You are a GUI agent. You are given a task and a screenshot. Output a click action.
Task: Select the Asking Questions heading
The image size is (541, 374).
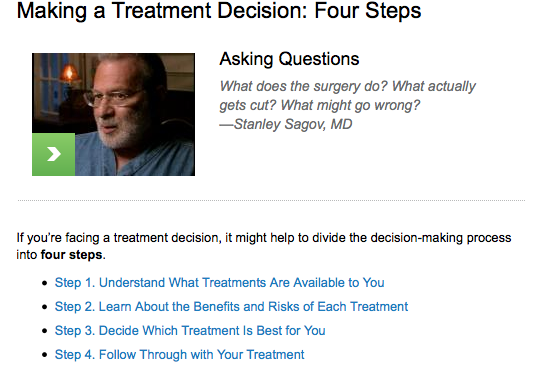289,59
